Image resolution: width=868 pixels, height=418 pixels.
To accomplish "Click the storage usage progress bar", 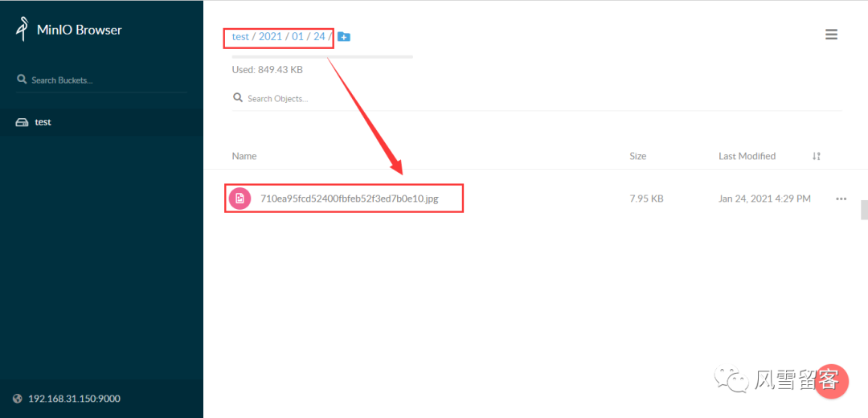I will [322, 56].
